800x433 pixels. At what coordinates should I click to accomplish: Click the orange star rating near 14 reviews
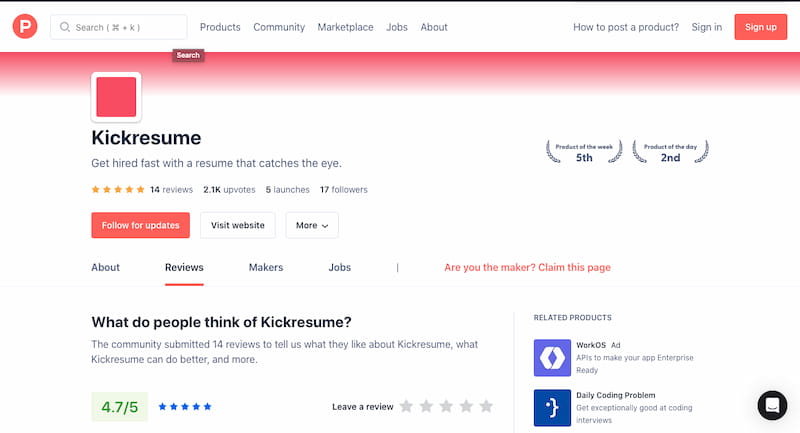[x=118, y=190]
